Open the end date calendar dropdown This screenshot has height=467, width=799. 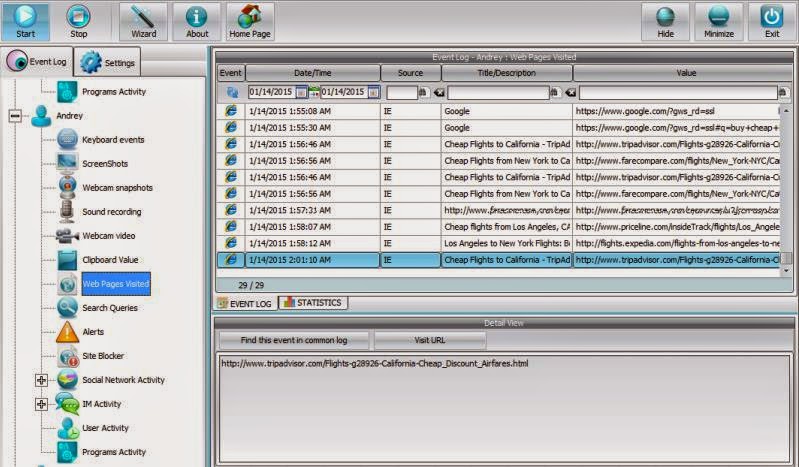pyautogui.click(x=374, y=92)
